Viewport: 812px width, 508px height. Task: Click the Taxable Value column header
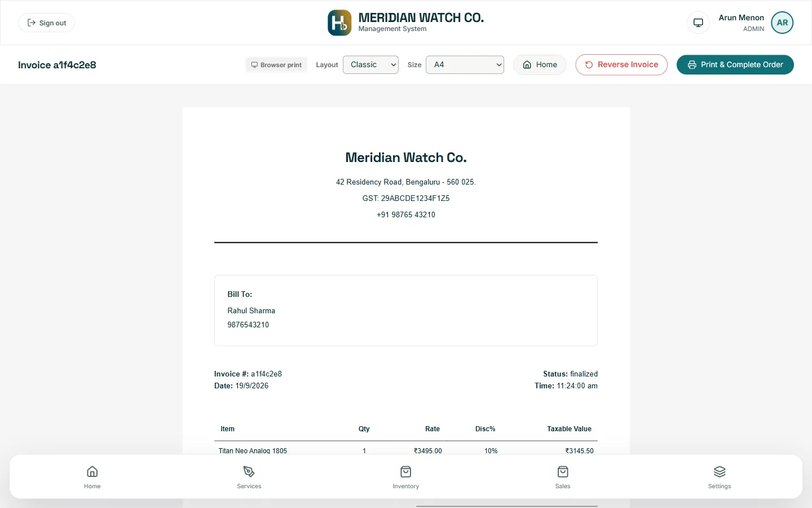[x=569, y=429]
